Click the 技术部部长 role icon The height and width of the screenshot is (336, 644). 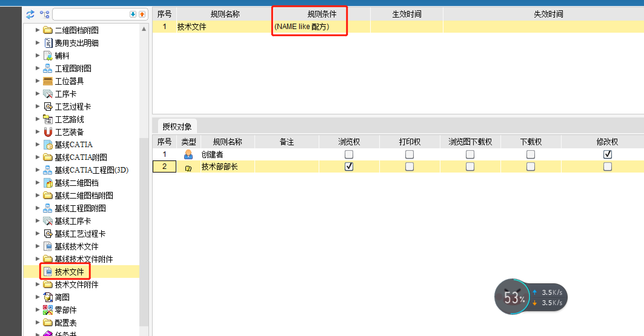click(188, 168)
